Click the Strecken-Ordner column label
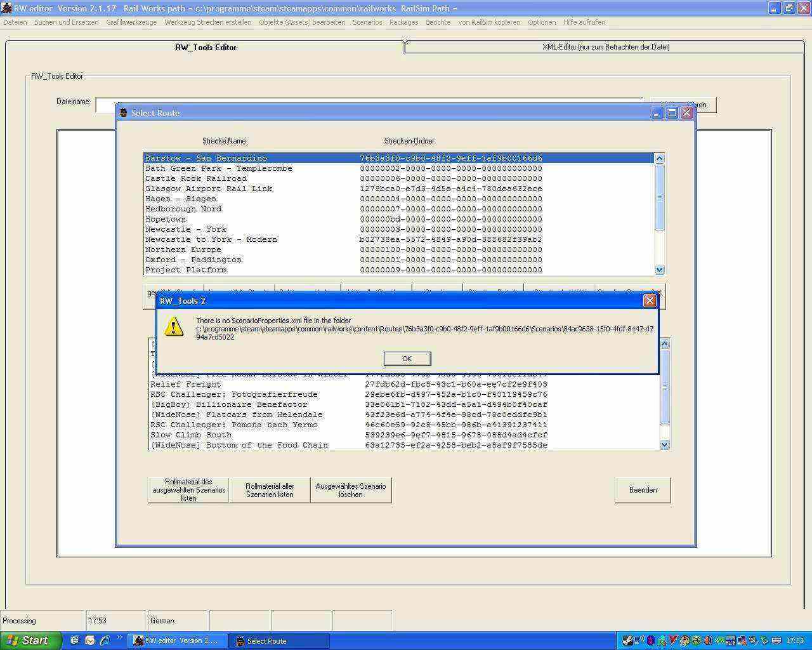This screenshot has width=812, height=650. click(x=409, y=141)
